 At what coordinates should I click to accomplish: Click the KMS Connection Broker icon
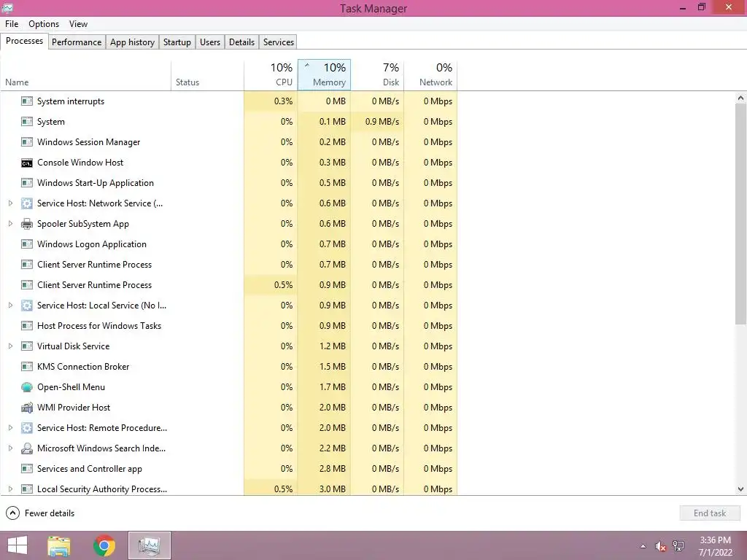click(x=27, y=367)
